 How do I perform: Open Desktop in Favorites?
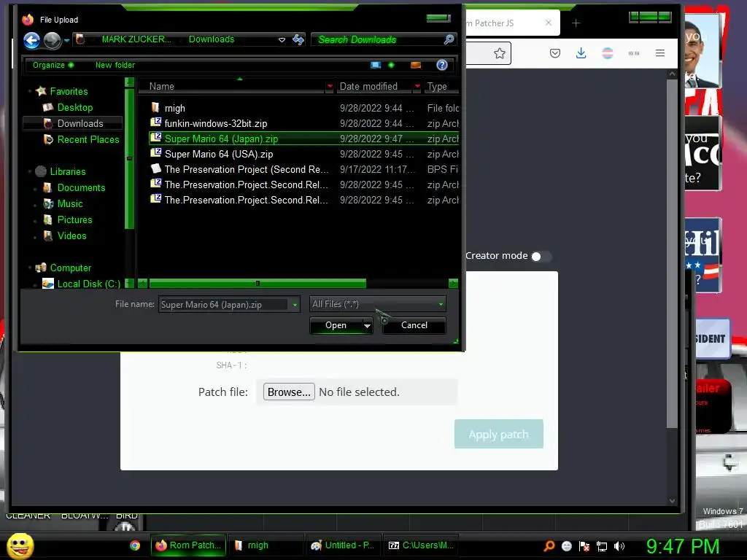click(x=75, y=108)
